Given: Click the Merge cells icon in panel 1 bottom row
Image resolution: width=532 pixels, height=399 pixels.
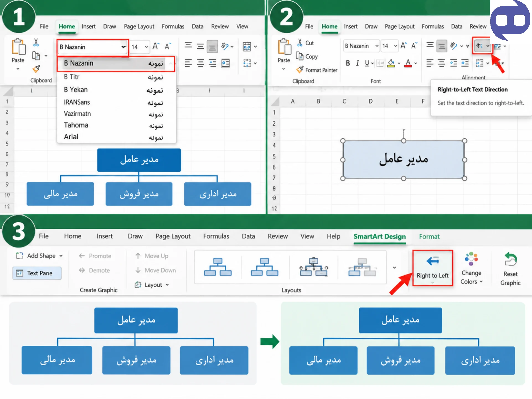Looking at the screenshot, I should pyautogui.click(x=247, y=63).
